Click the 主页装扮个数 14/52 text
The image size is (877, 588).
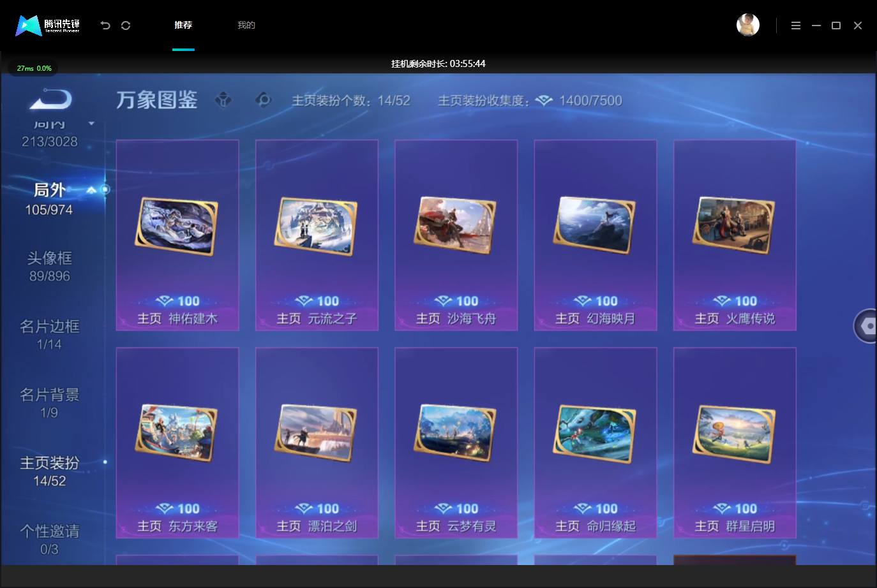tap(350, 100)
